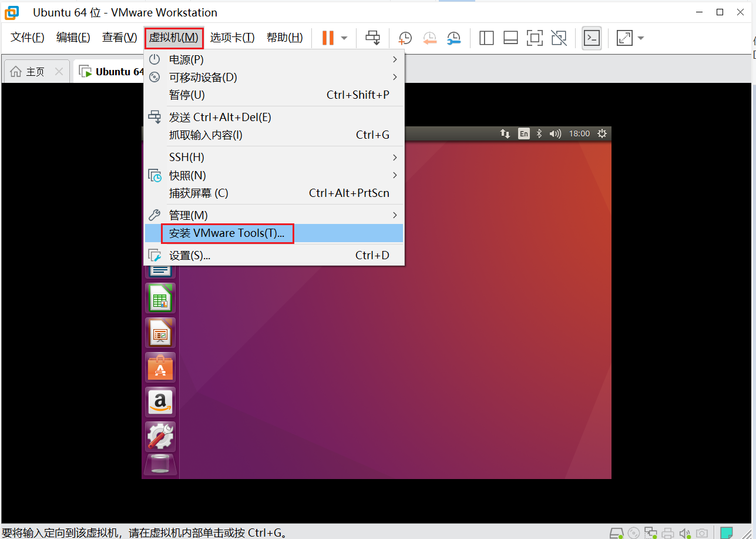Open the 文件(F) menu
Image resolution: width=756 pixels, height=539 pixels.
coord(28,38)
